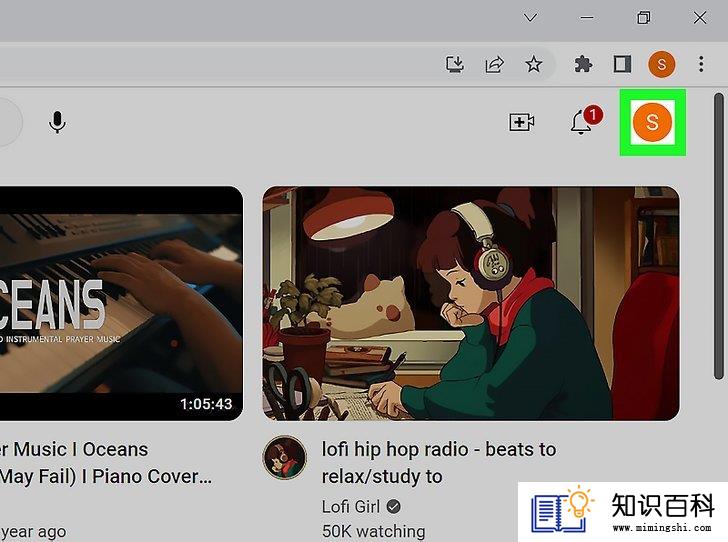Click the share this page icon
The image size is (728, 542).
[494, 64]
